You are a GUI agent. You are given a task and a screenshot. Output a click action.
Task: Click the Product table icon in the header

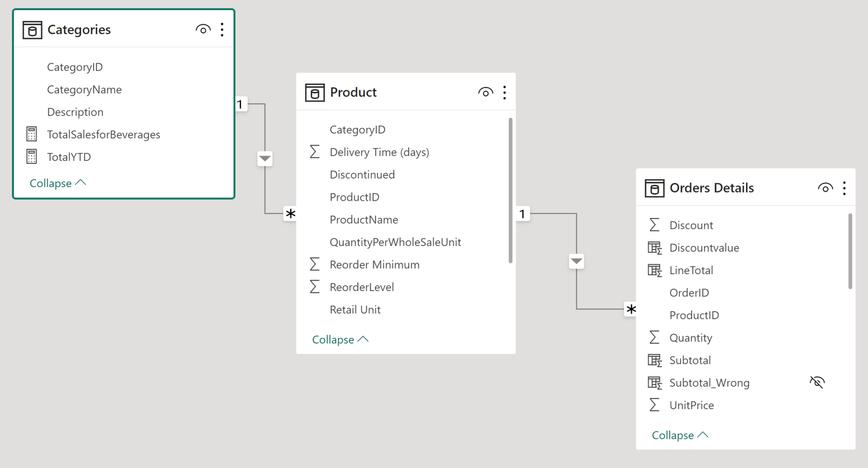click(314, 92)
